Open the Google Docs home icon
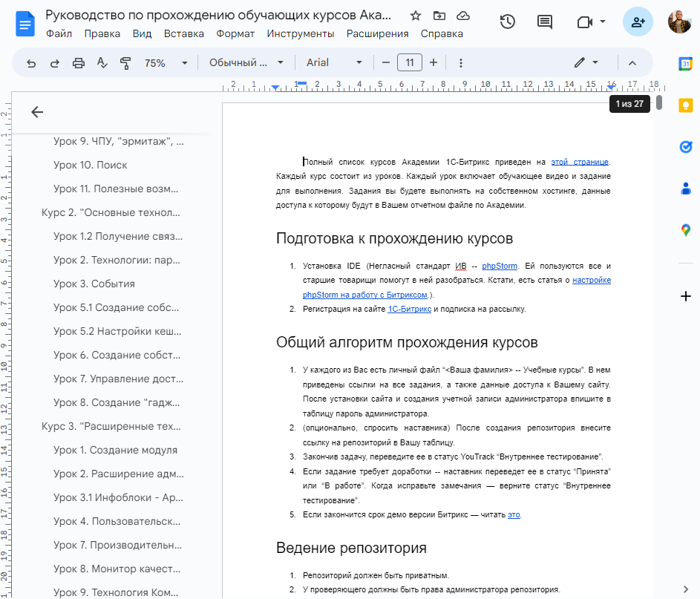This screenshot has height=599, width=700. click(24, 24)
